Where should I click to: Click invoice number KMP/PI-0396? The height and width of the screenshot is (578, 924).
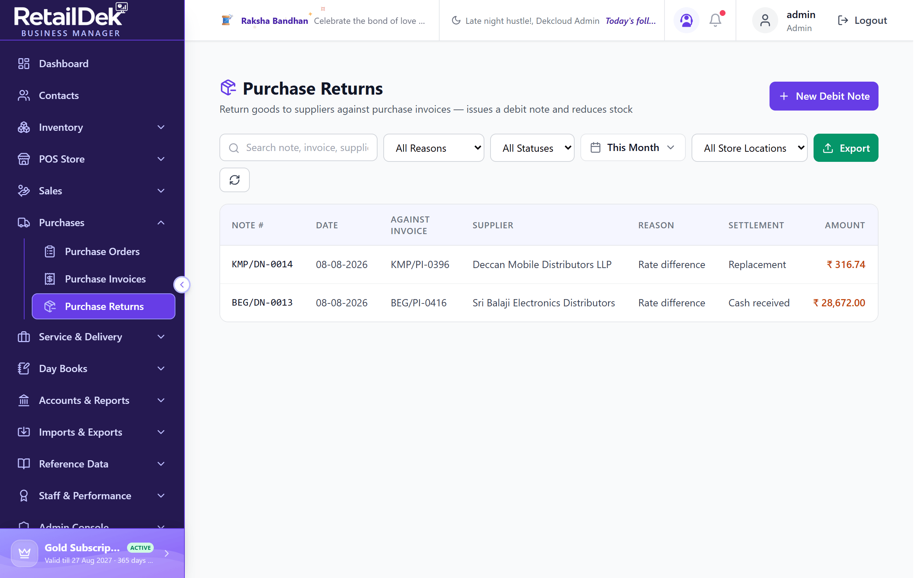420,264
